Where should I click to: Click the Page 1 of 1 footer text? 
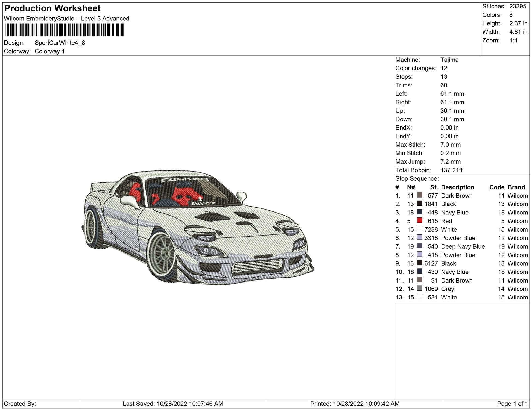tap(512, 404)
